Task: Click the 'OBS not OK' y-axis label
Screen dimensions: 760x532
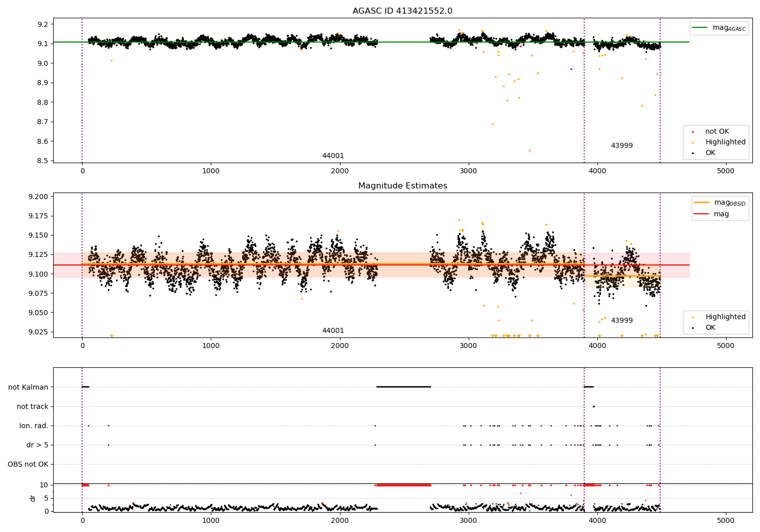Action: coord(28,464)
